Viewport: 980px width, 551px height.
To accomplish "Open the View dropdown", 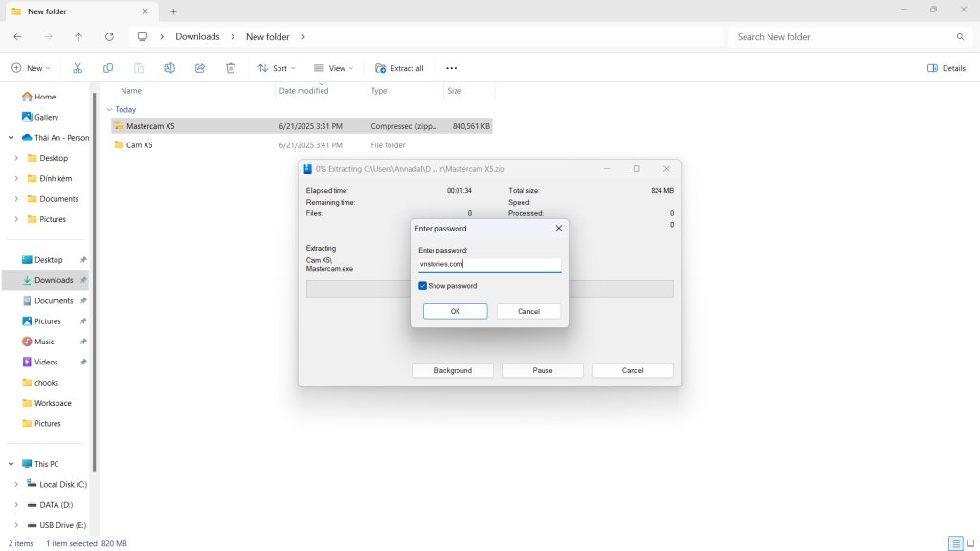I will [x=333, y=68].
